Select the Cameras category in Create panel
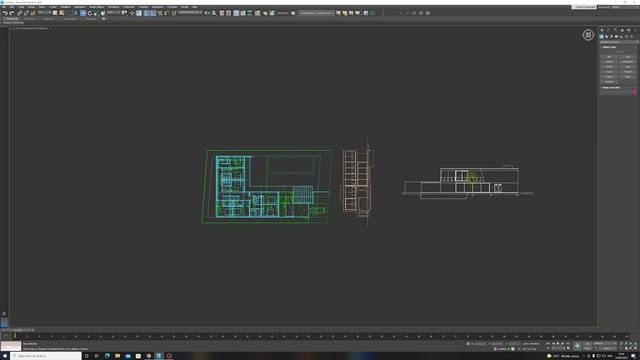640x360 pixels. [x=616, y=37]
